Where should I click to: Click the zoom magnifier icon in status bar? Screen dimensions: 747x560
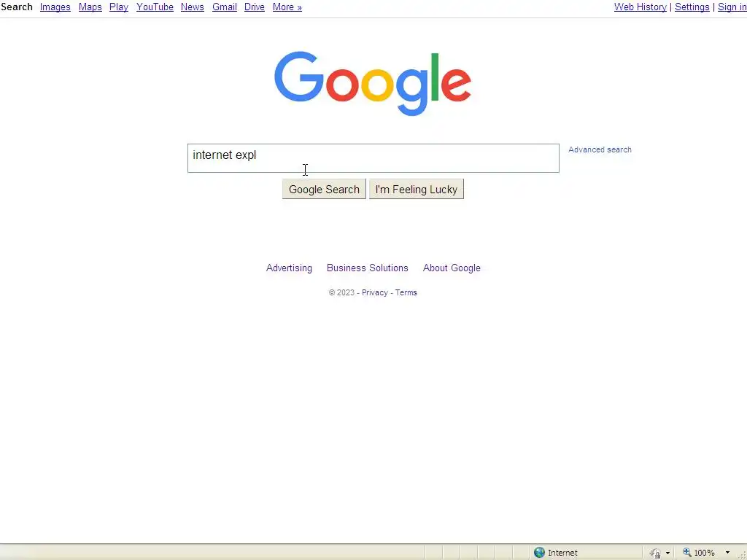coord(687,553)
